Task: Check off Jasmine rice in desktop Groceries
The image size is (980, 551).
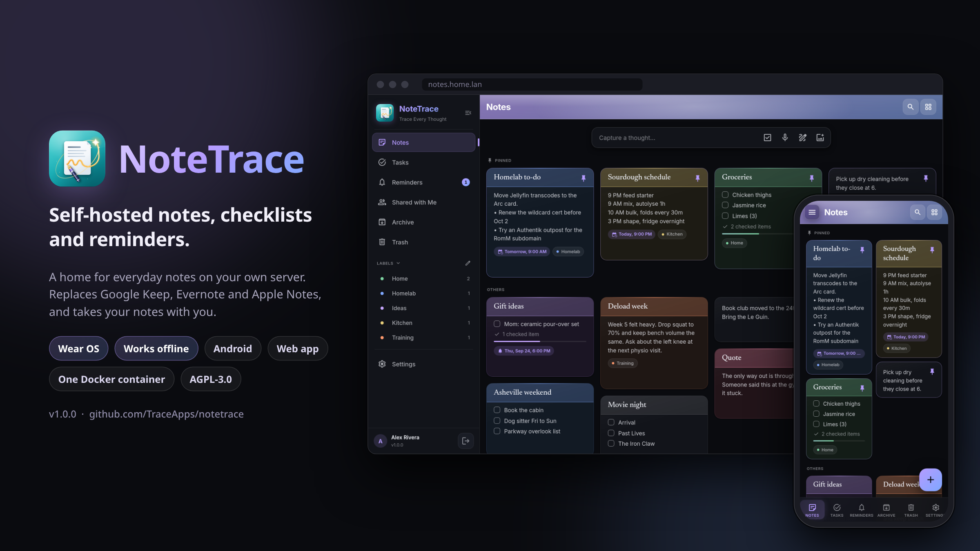Action: coord(725,205)
